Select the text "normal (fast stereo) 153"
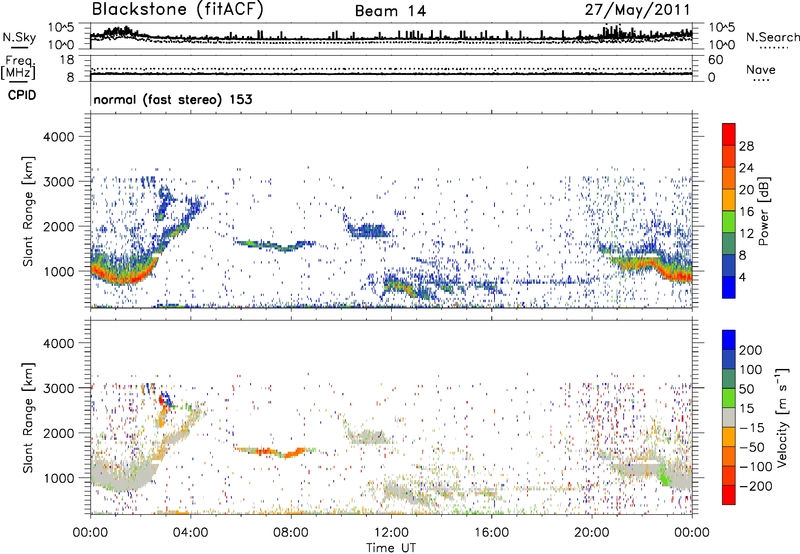The image size is (800, 554). point(173,99)
